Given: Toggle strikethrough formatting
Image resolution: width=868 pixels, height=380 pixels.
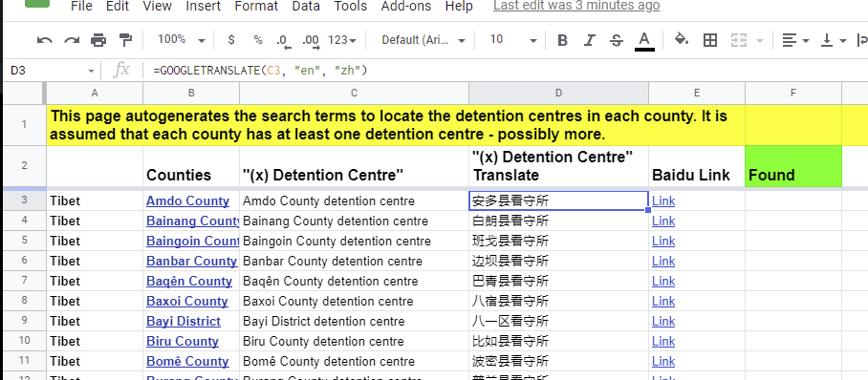Looking at the screenshot, I should pyautogui.click(x=617, y=40).
